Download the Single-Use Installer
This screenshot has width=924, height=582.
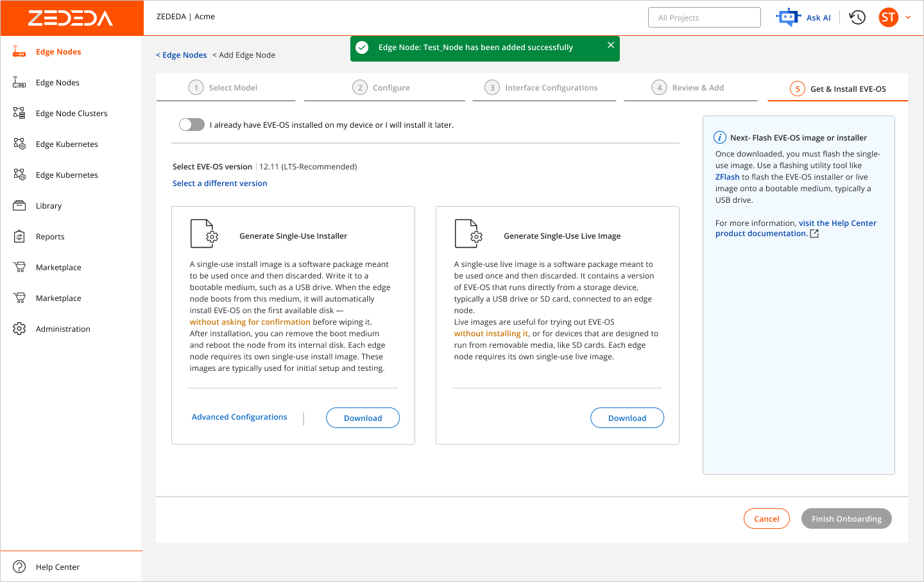point(363,418)
